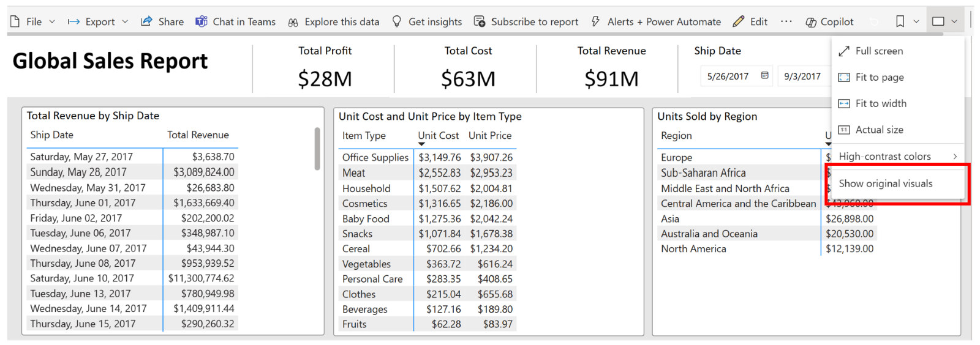This screenshot has width=980, height=345.
Task: Click the Total Cost $63M card
Action: [468, 67]
